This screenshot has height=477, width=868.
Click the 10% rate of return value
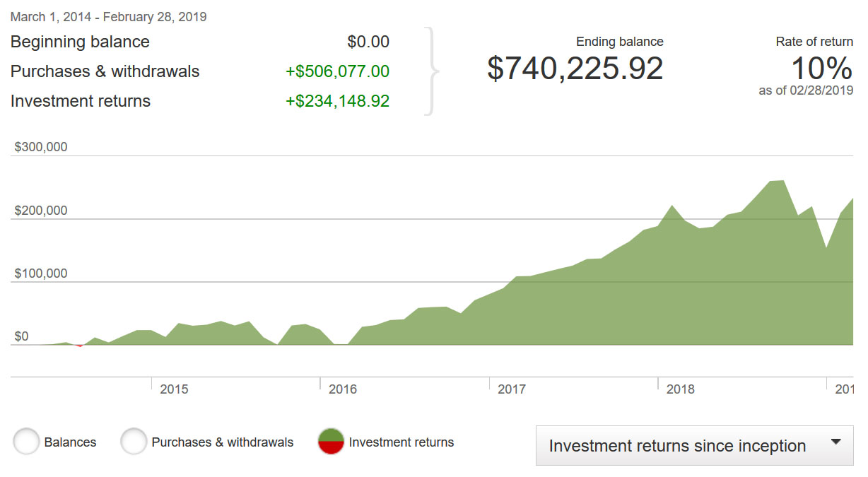point(821,69)
